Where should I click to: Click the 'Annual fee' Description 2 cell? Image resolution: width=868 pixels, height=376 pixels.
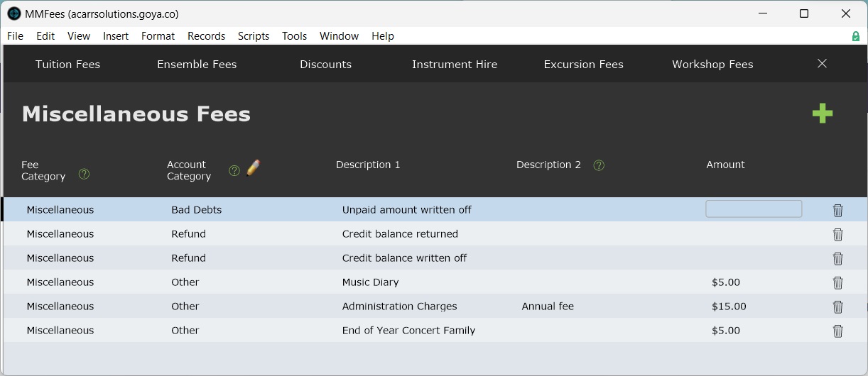[548, 306]
